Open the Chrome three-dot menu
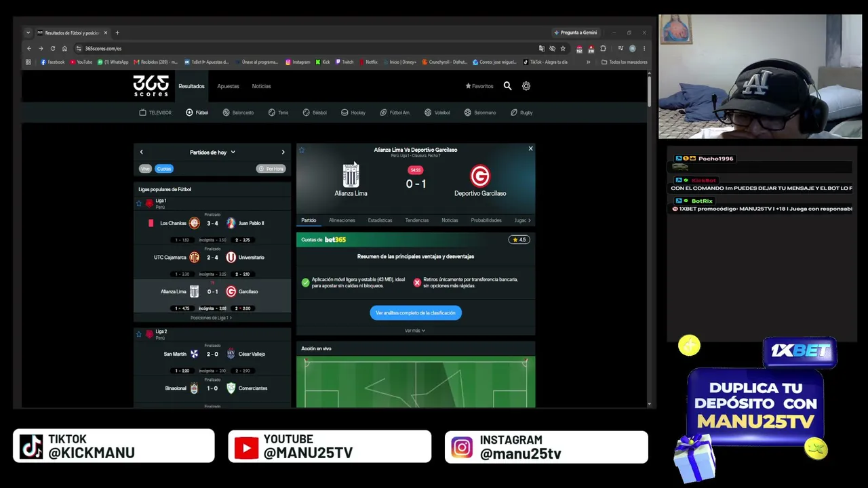Image resolution: width=868 pixels, height=488 pixels. click(x=644, y=49)
